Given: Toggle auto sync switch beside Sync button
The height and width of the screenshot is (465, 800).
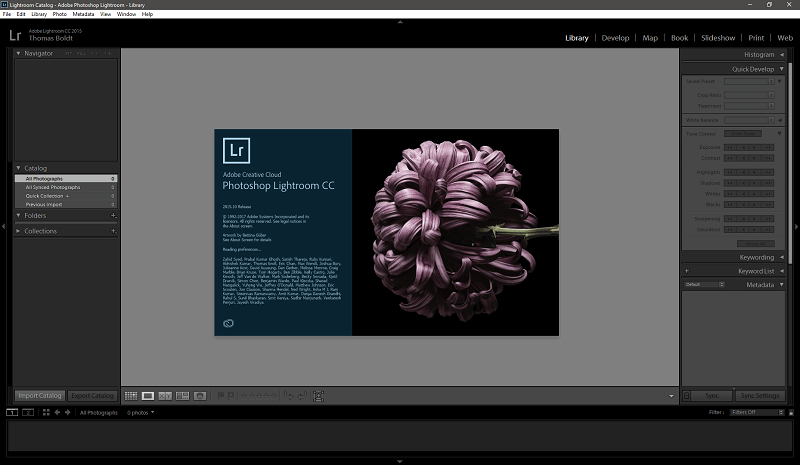Looking at the screenshot, I should (x=687, y=396).
